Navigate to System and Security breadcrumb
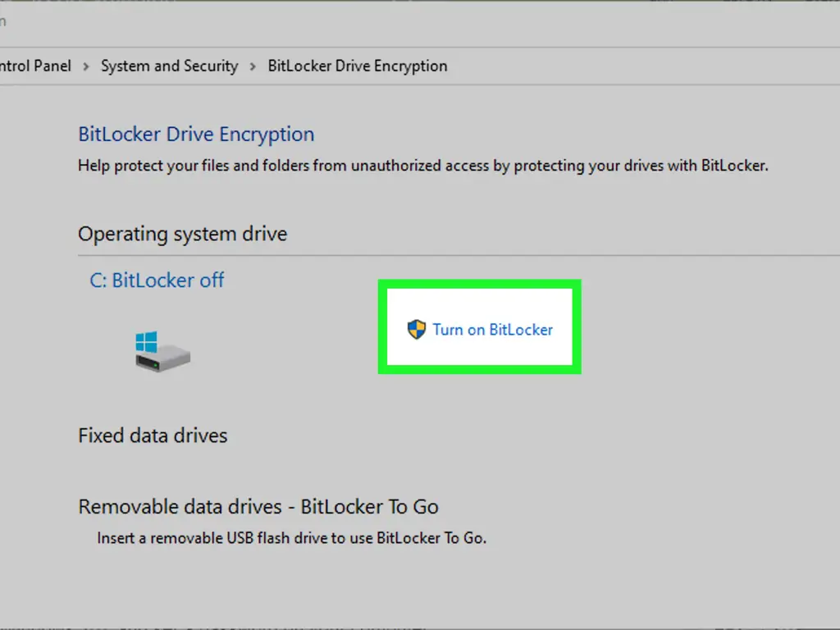 pyautogui.click(x=169, y=66)
